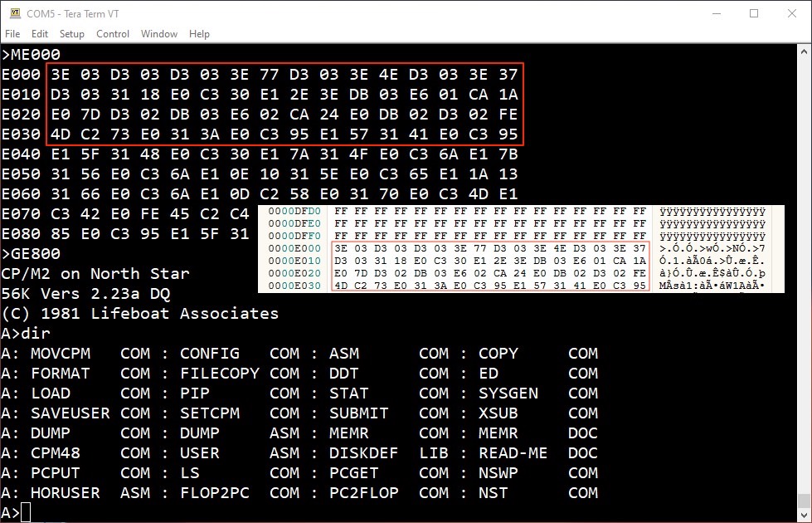Close the COM5 Tera Term window

[x=792, y=13]
